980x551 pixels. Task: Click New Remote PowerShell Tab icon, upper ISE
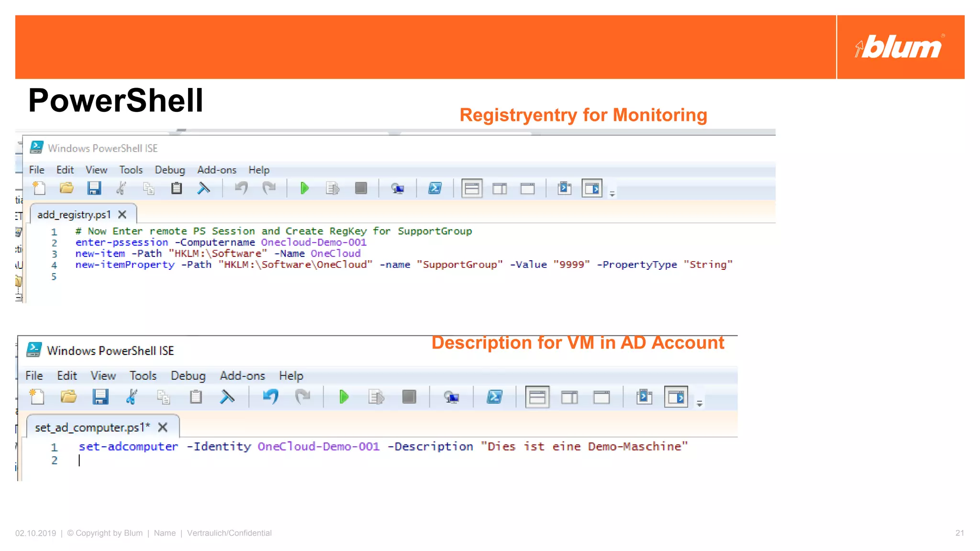398,189
